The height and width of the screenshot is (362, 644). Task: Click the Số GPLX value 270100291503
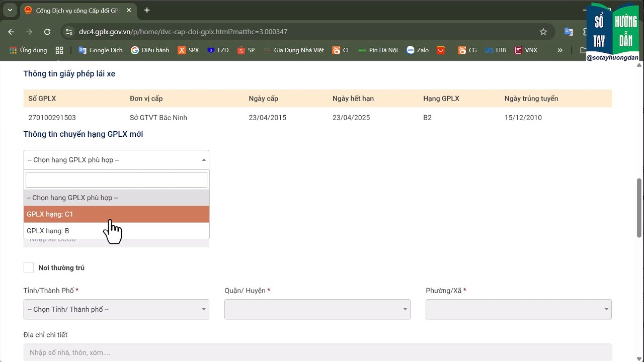52,118
